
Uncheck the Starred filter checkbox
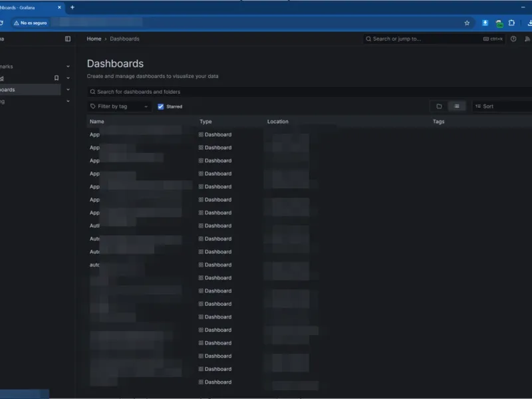point(161,106)
